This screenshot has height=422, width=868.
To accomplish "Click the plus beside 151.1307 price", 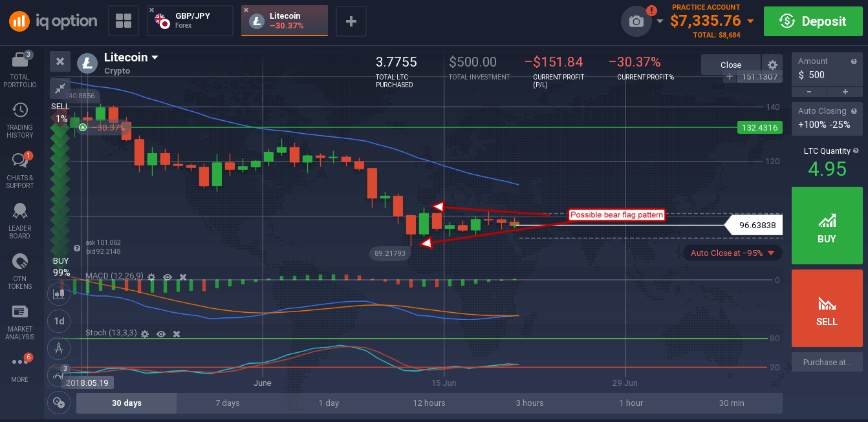I will (730, 76).
